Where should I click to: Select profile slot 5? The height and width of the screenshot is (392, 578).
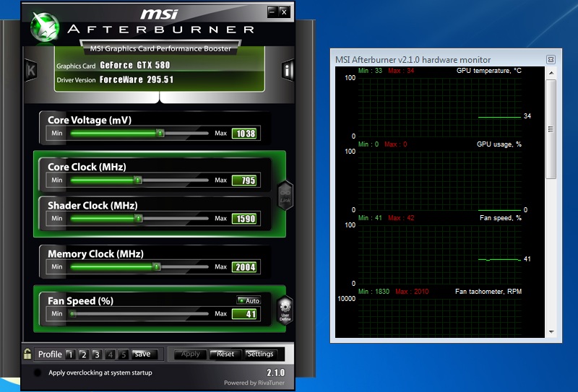point(123,354)
